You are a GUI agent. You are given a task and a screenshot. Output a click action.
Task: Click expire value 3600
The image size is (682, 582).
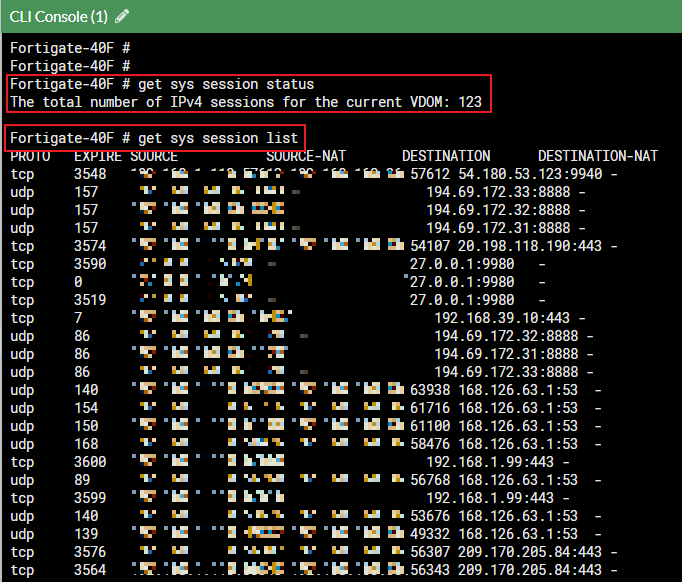[90, 462]
